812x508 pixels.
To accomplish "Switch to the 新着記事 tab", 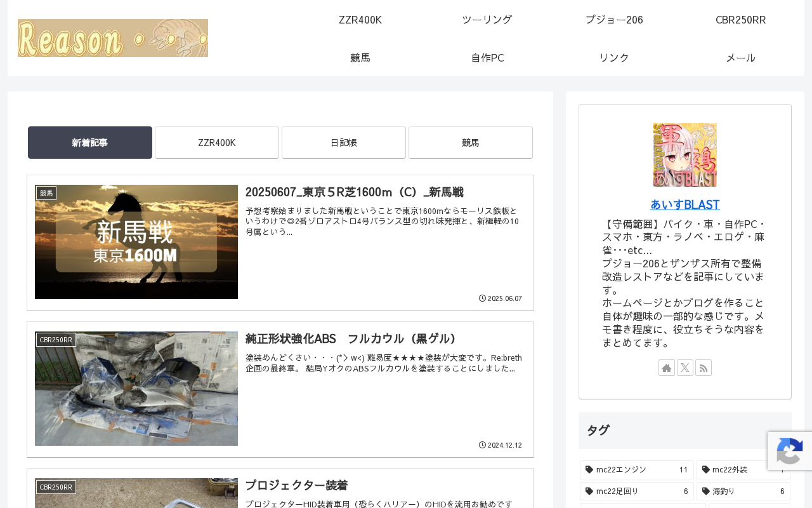I will coord(90,143).
